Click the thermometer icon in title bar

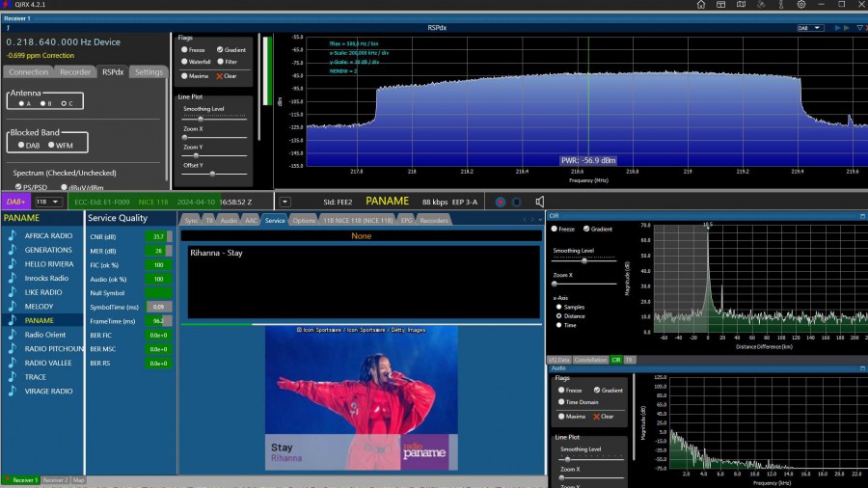pos(781,5)
